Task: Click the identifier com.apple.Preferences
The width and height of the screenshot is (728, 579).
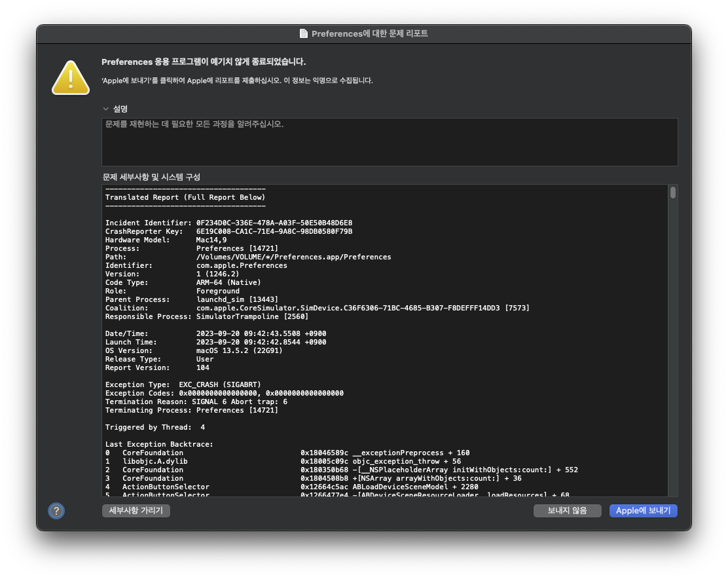Action: pos(242,265)
